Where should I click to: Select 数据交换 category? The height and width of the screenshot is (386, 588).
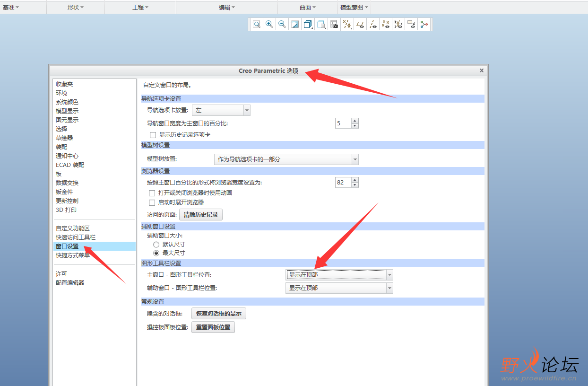[x=67, y=183]
